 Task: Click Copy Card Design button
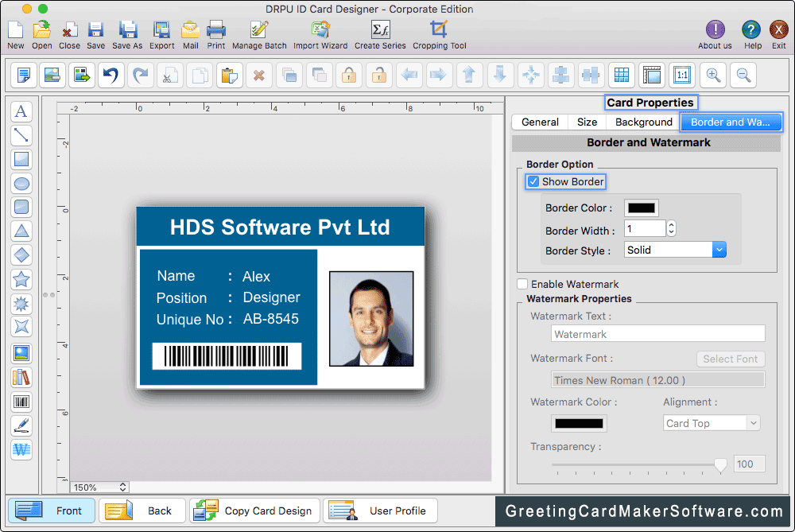(254, 511)
